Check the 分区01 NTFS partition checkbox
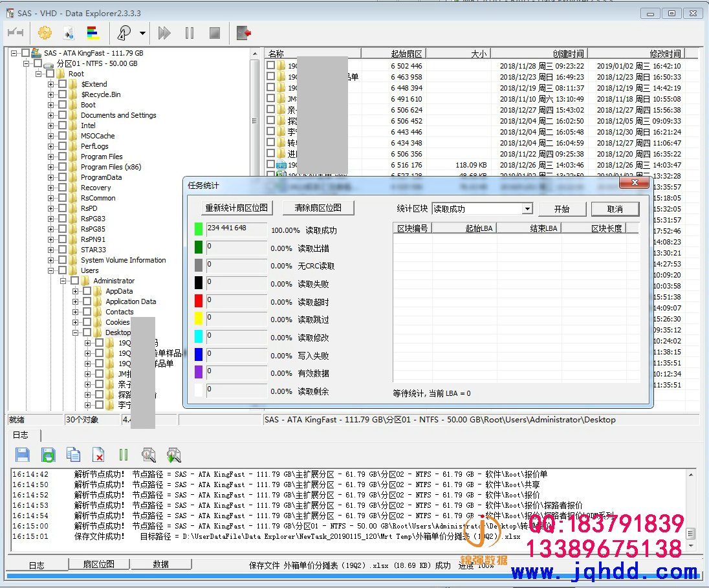This screenshot has width=709, height=588. [38, 63]
